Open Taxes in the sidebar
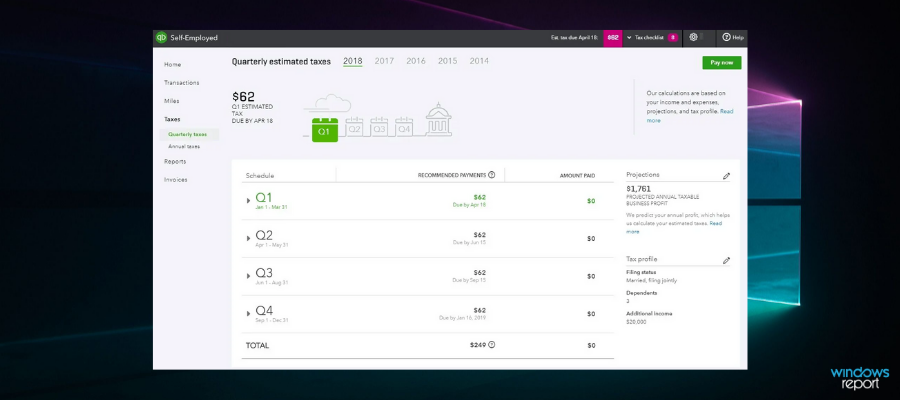Viewport: 900px width, 400px height. tap(172, 119)
